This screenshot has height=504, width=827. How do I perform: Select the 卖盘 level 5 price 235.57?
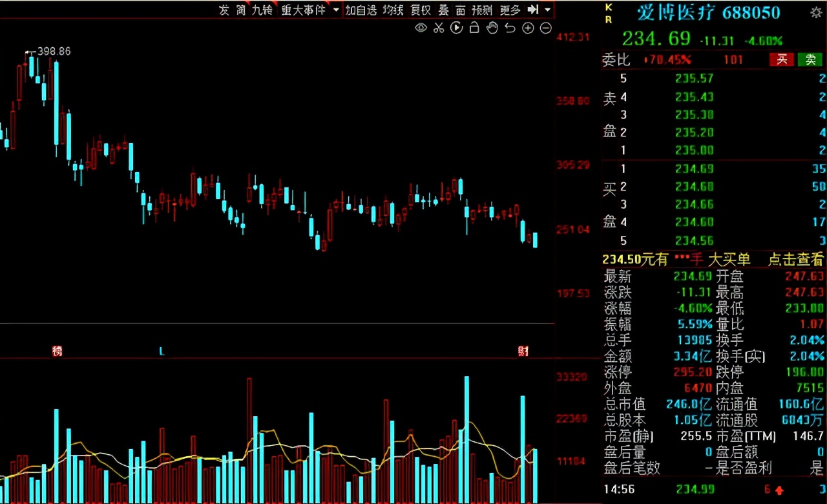click(x=695, y=79)
